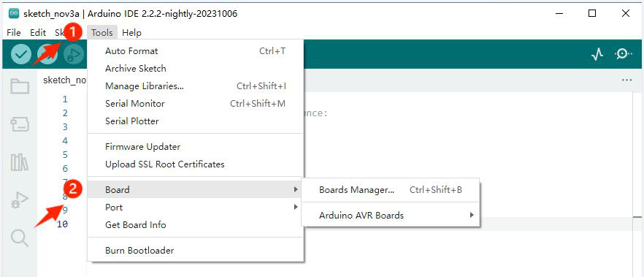Click line number 1 in gutter

(x=65, y=99)
